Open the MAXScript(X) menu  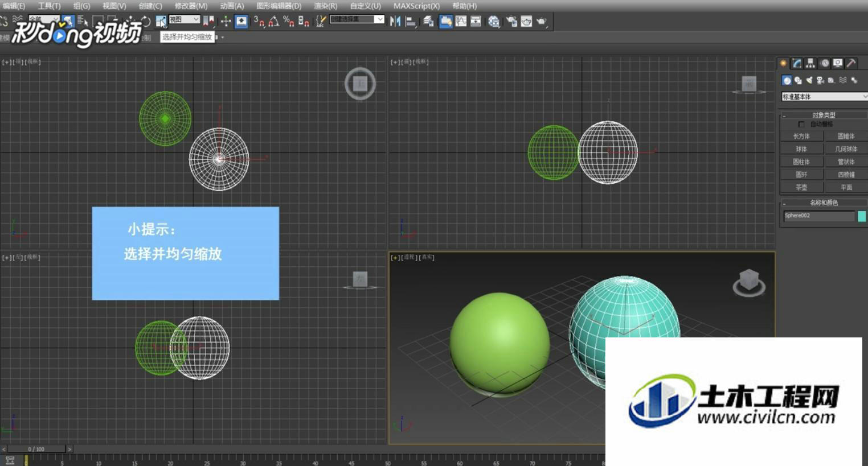pyautogui.click(x=416, y=6)
